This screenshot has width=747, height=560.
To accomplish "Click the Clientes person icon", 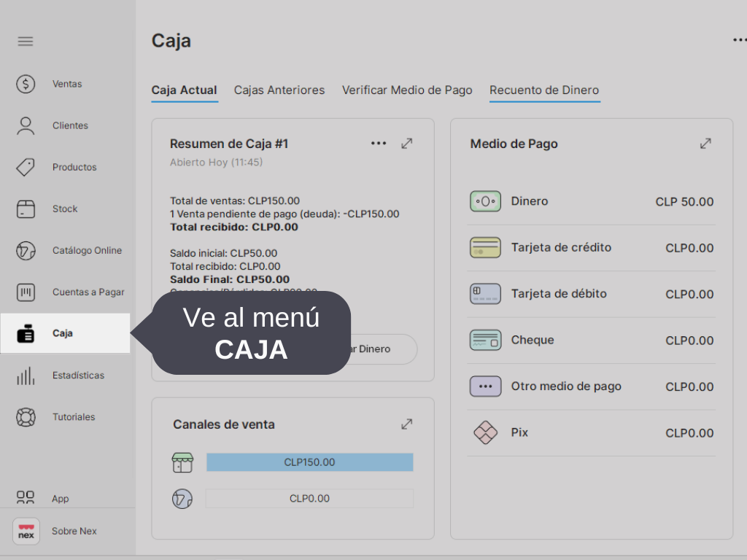I will pos(26,125).
